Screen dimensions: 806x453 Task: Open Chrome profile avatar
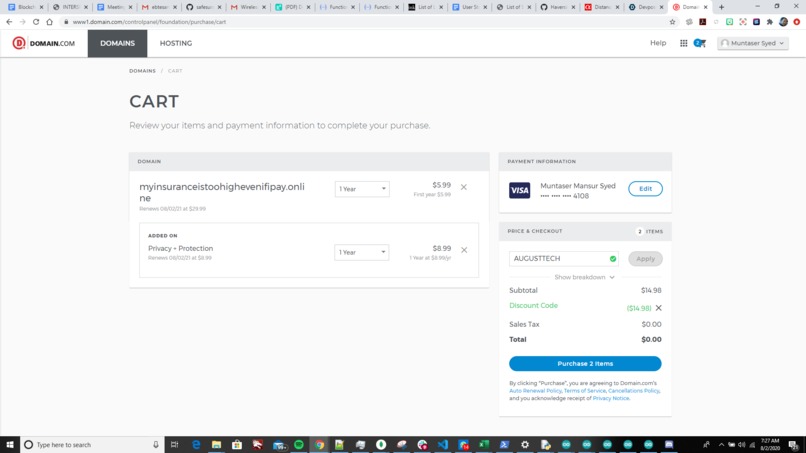click(783, 22)
